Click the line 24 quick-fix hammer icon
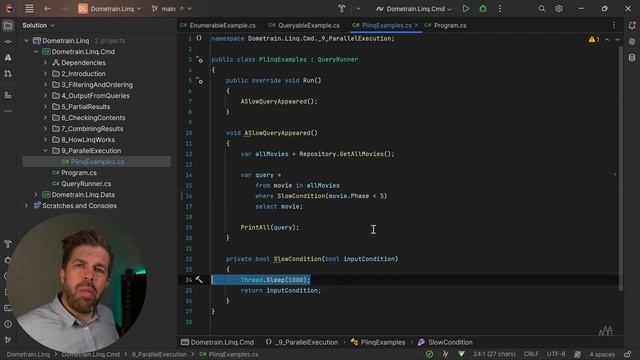This screenshot has width=640, height=360. coord(199,280)
